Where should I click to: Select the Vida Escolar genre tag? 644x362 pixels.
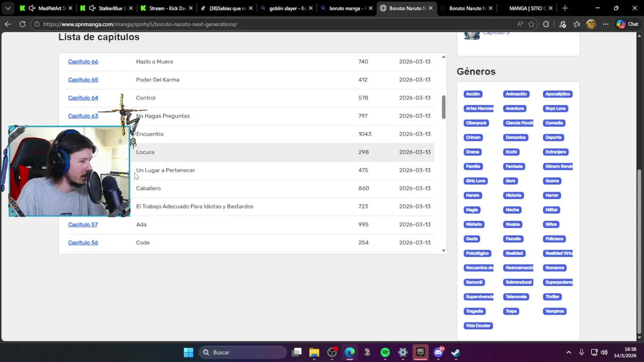pos(478,326)
